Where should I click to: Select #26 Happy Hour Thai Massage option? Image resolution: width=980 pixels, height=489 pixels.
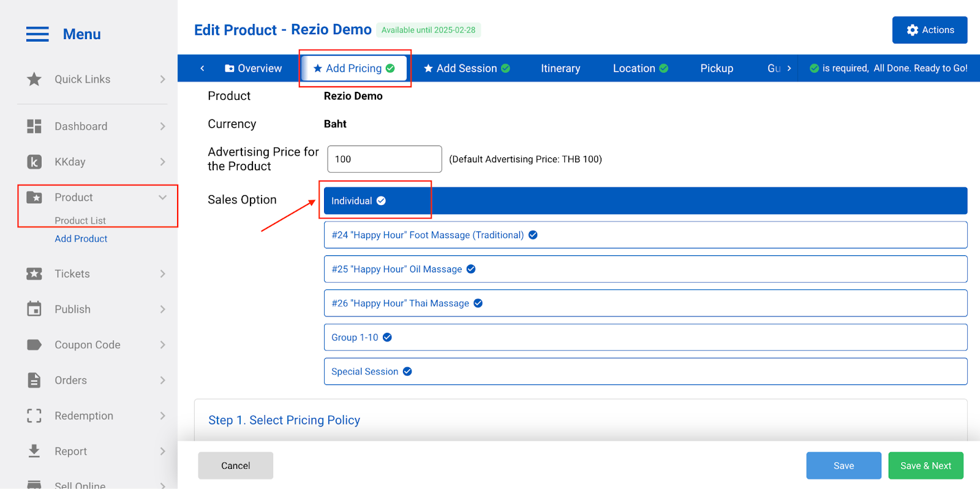click(x=646, y=303)
